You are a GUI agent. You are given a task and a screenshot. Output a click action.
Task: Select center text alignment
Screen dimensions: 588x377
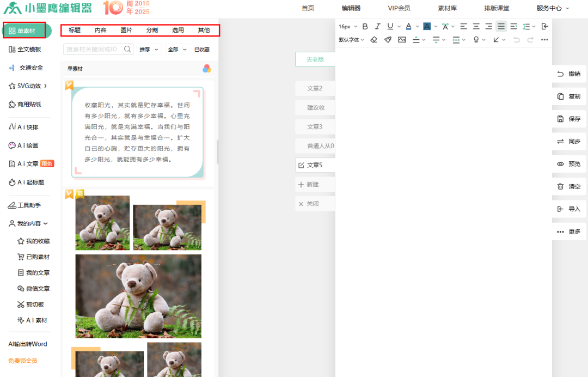point(476,26)
